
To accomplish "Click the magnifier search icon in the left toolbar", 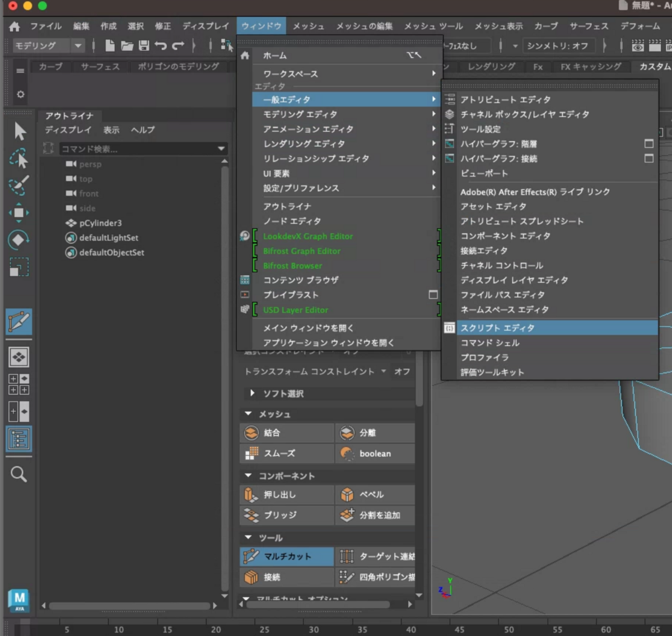I will point(20,475).
